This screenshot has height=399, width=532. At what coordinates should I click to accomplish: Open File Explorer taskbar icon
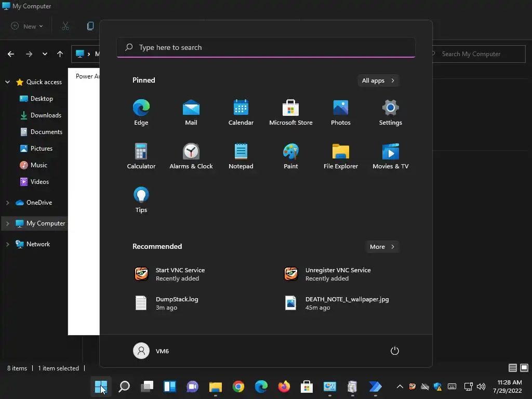[216, 387]
